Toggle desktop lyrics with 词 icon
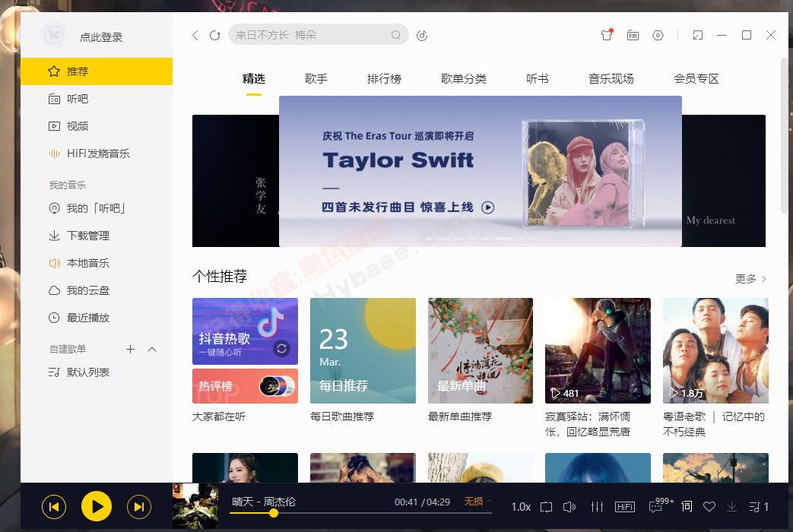 pyautogui.click(x=687, y=506)
